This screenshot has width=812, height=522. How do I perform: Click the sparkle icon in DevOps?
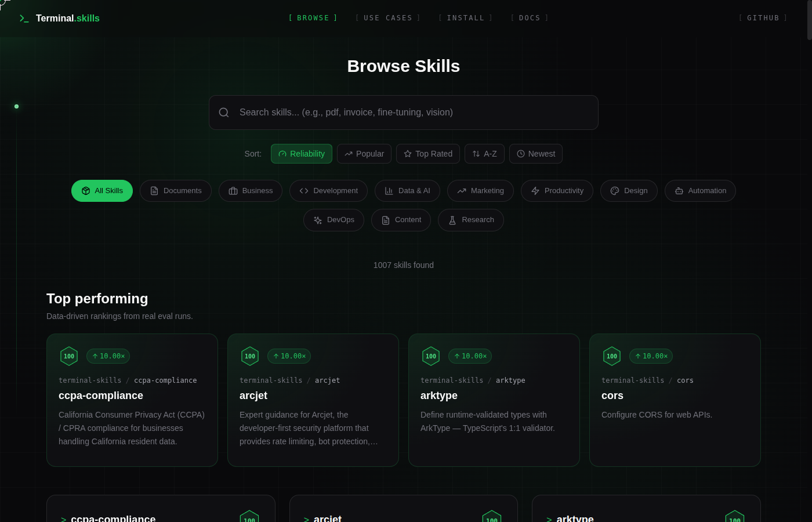tap(318, 220)
